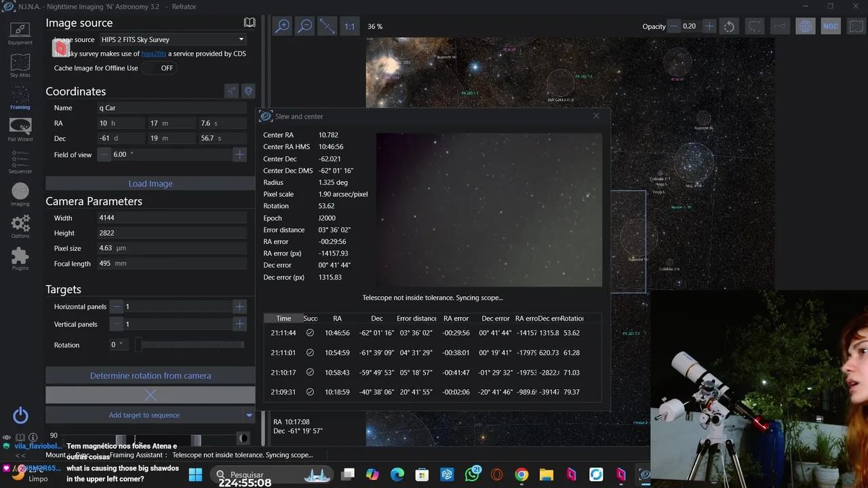
Task: Open Google Chrome from the taskbar
Action: click(x=521, y=474)
